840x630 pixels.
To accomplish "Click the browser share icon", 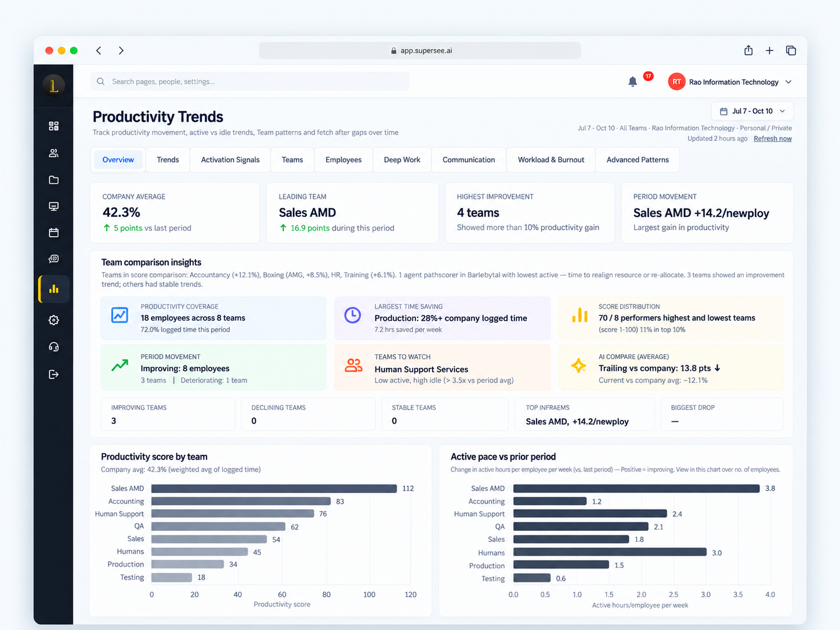I will 748,50.
